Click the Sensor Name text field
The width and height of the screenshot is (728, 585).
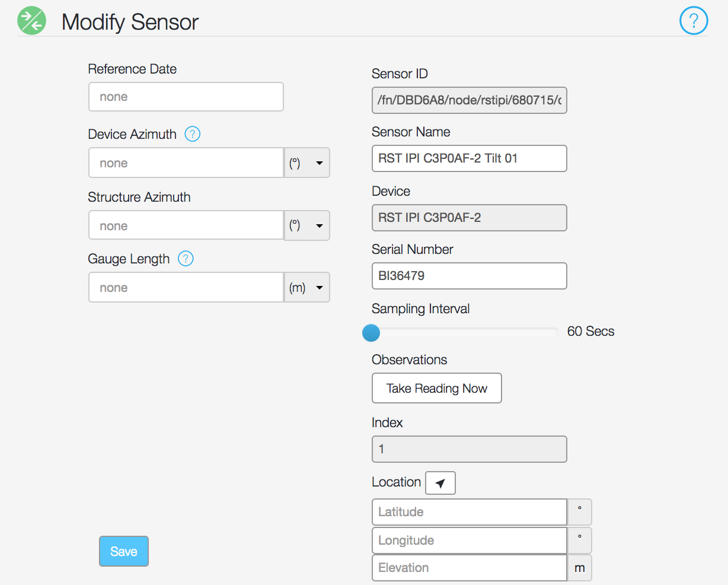[470, 158]
